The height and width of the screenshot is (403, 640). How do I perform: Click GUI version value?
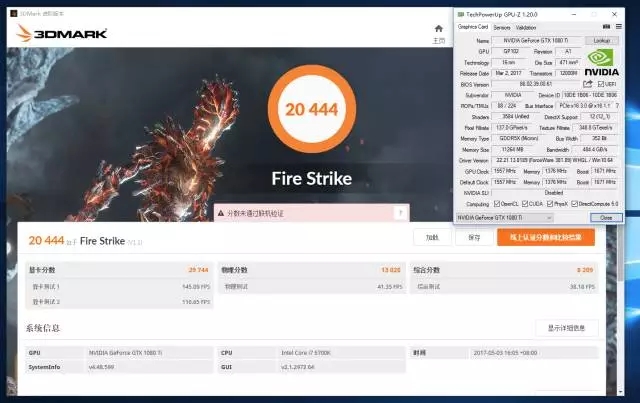coord(297,367)
